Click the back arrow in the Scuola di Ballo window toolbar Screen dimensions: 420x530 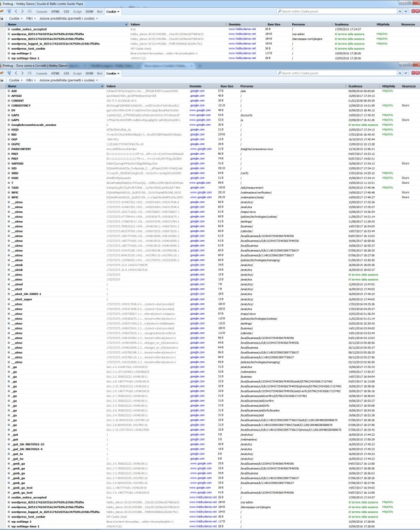coord(16,11)
